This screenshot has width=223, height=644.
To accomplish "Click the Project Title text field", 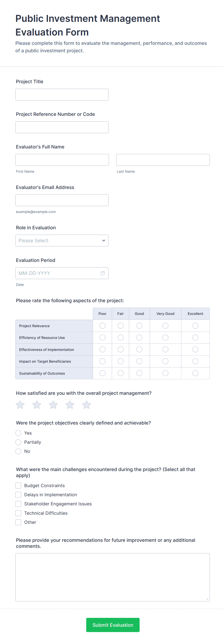I will (62, 95).
